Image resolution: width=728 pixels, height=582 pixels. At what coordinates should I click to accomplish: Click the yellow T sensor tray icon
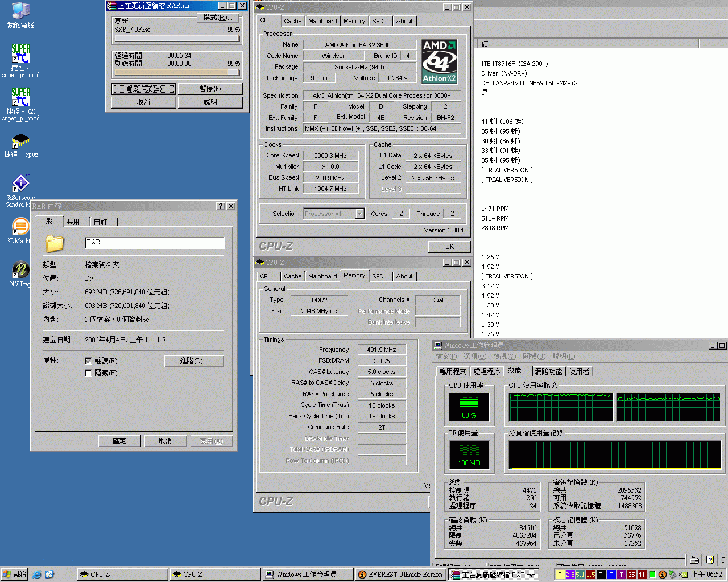(x=560, y=575)
